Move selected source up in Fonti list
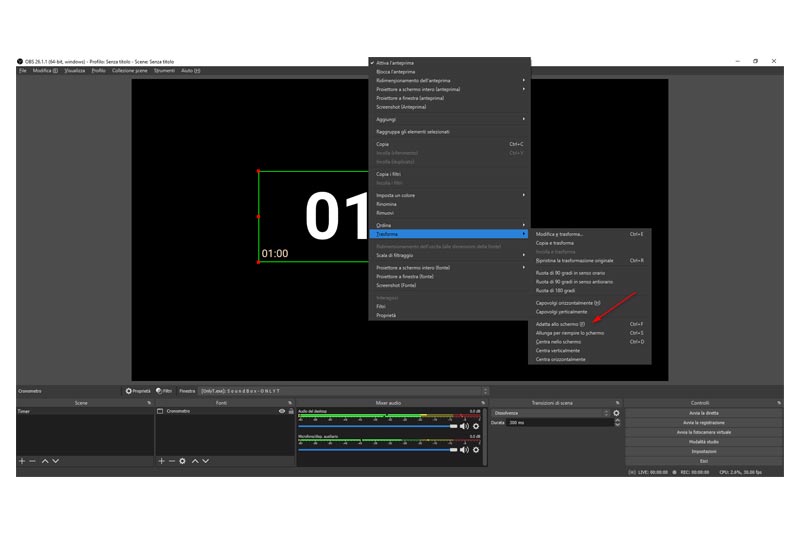The image size is (800, 534). click(195, 461)
